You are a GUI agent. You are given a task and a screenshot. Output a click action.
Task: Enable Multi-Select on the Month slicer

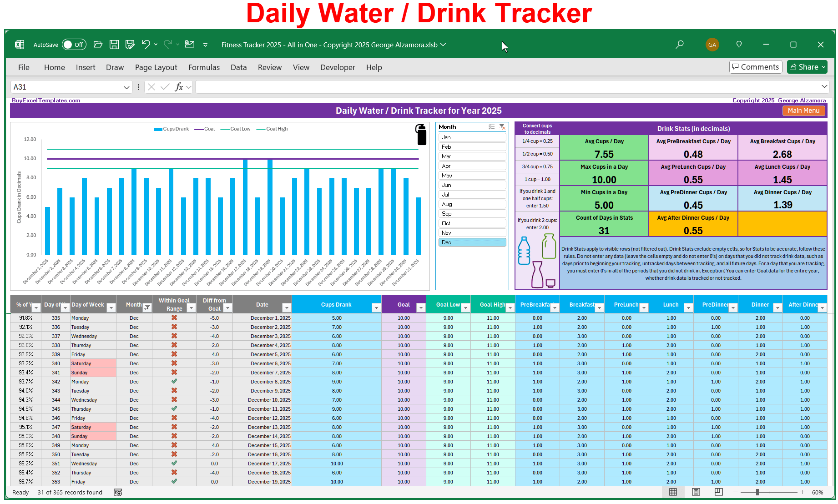point(491,127)
